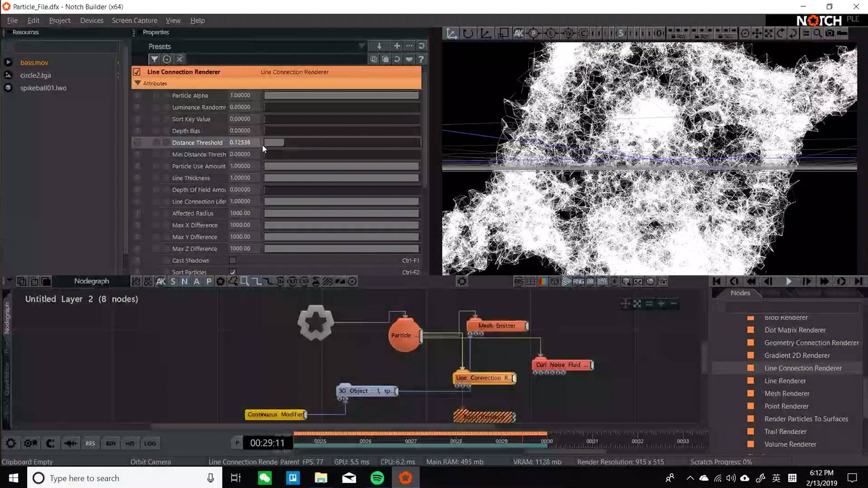This screenshot has height=488, width=868.
Task: Open the Screen Capture menu
Action: coord(134,20)
